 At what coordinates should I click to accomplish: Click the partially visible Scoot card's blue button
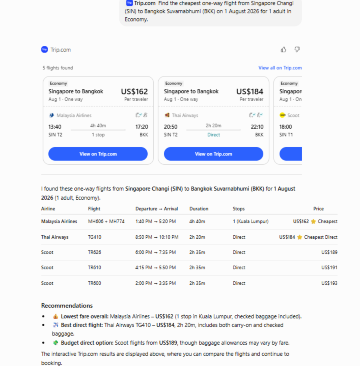[291, 154]
